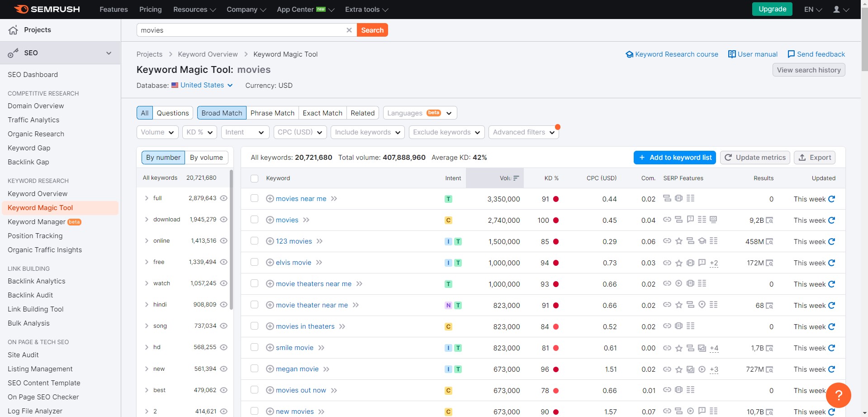Click the double-arrow icon beside 'elvis movie'

point(319,263)
